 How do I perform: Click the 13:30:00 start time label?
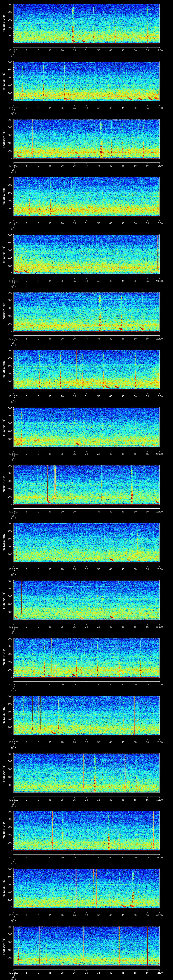point(13,857)
